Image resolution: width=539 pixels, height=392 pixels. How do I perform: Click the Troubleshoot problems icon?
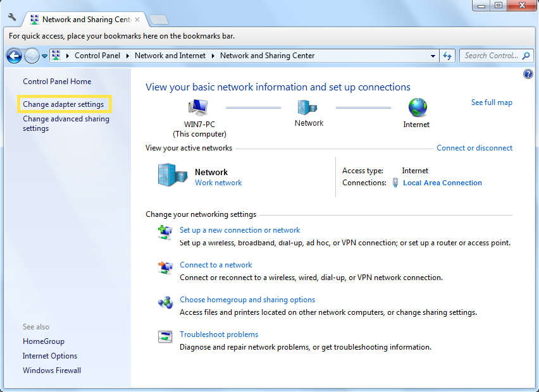[x=165, y=337]
